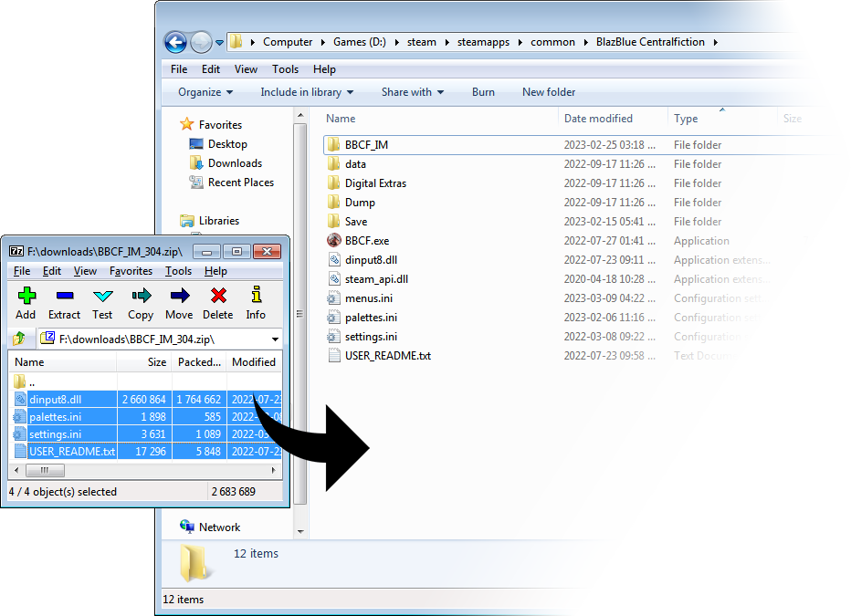Select USER_README.txt in Explorer
The image size is (851, 616).
click(387, 356)
